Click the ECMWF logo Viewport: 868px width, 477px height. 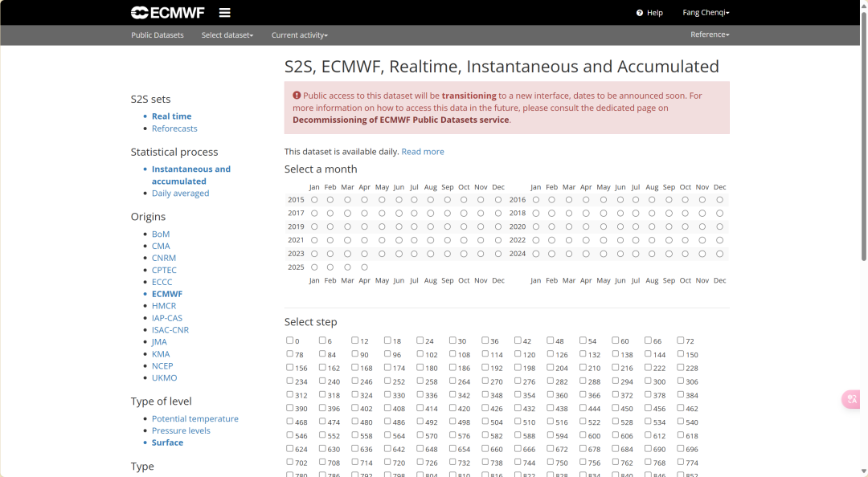(168, 12)
